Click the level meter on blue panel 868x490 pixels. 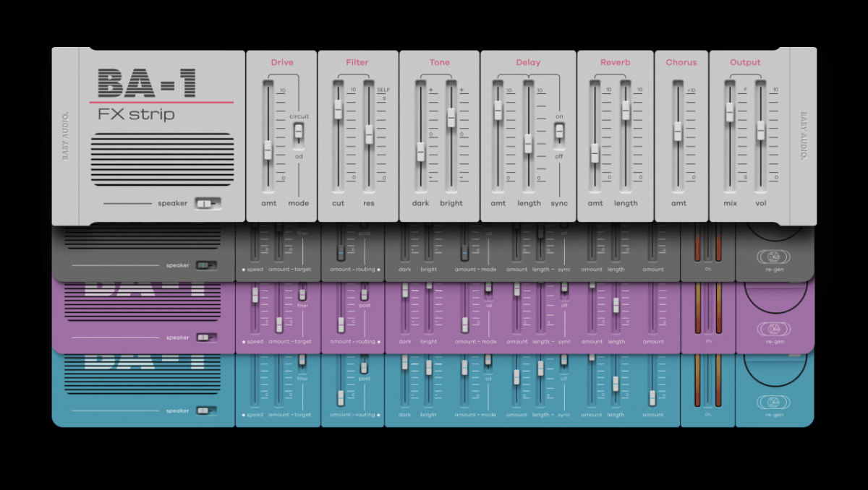click(708, 380)
